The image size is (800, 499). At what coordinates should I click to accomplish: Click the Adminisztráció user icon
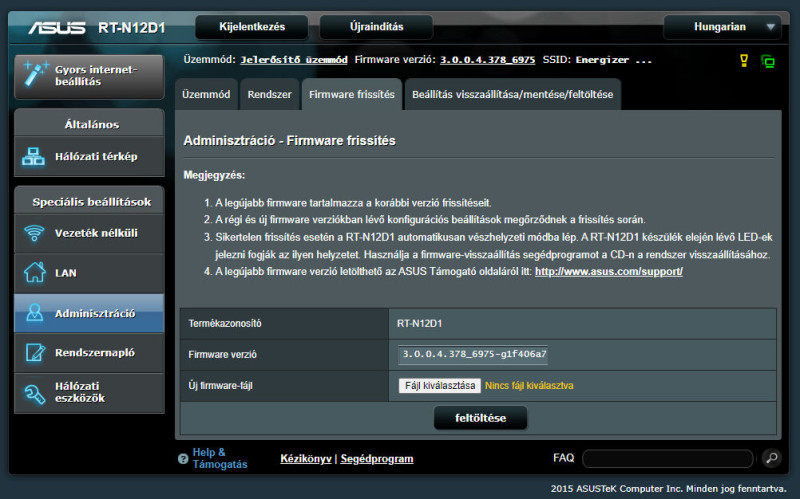pos(34,312)
